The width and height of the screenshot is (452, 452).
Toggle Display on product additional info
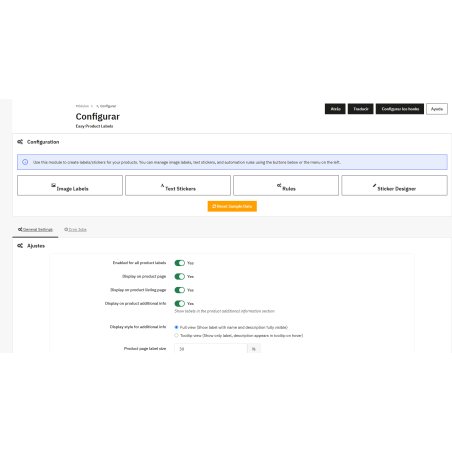(x=180, y=303)
